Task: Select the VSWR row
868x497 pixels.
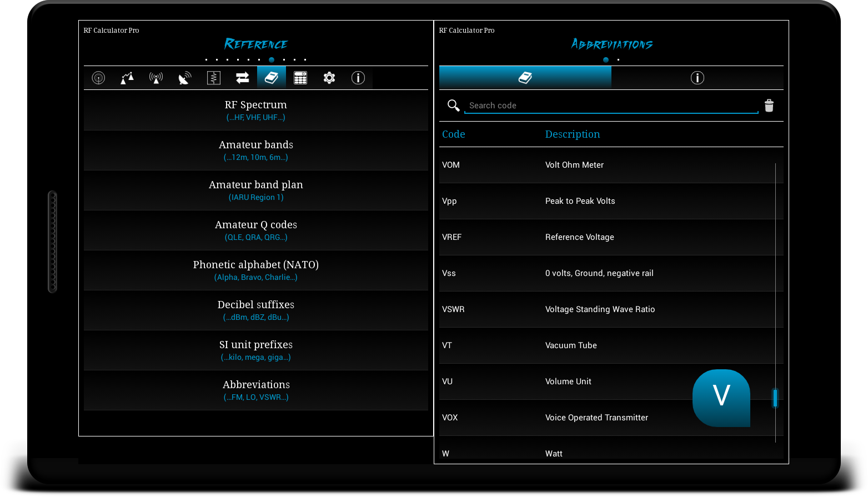Action: (611, 309)
